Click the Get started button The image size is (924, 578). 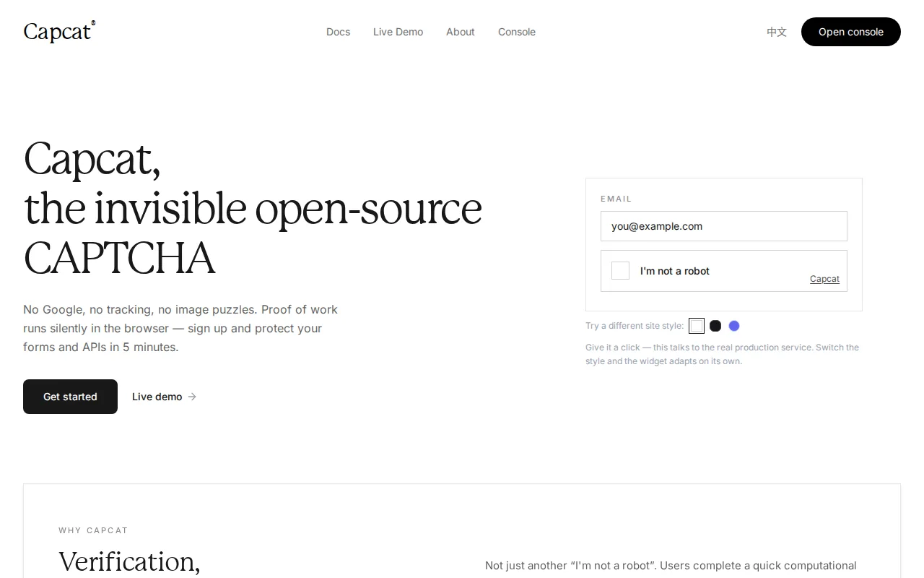[70, 397]
